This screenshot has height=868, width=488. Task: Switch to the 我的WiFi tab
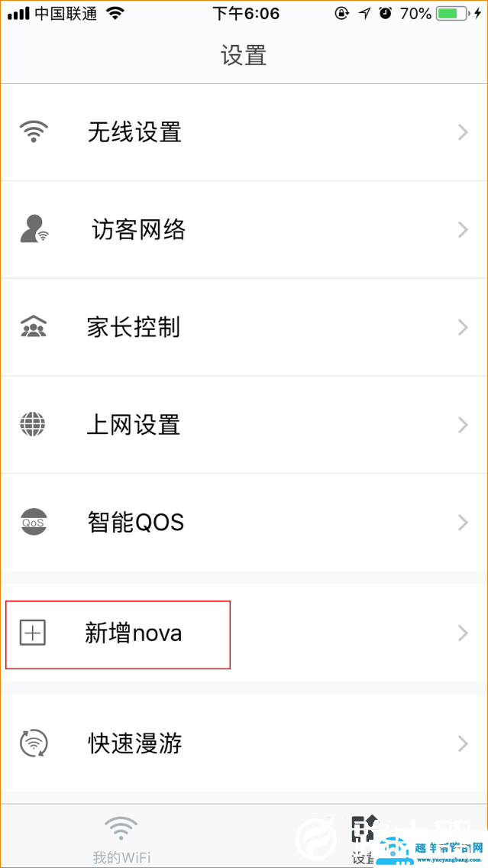(x=120, y=837)
